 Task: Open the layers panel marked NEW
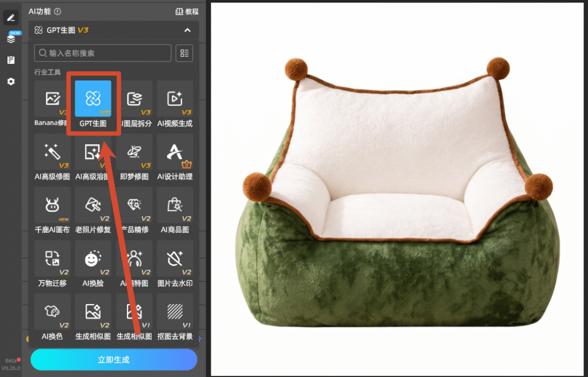[x=11, y=39]
